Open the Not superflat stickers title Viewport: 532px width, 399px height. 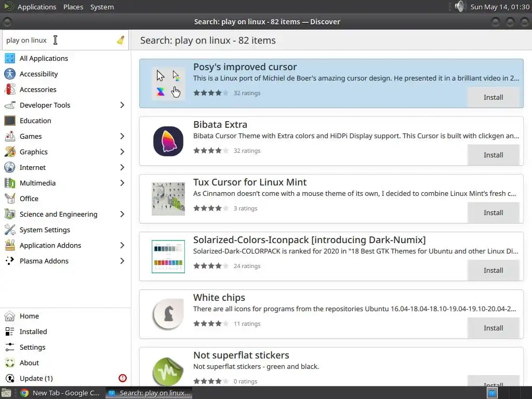pos(241,355)
